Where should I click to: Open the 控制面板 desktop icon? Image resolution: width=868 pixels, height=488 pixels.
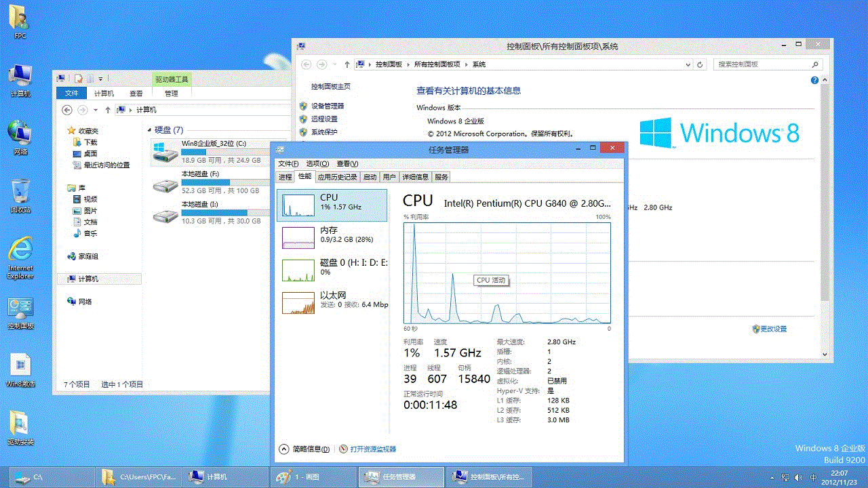click(x=20, y=312)
